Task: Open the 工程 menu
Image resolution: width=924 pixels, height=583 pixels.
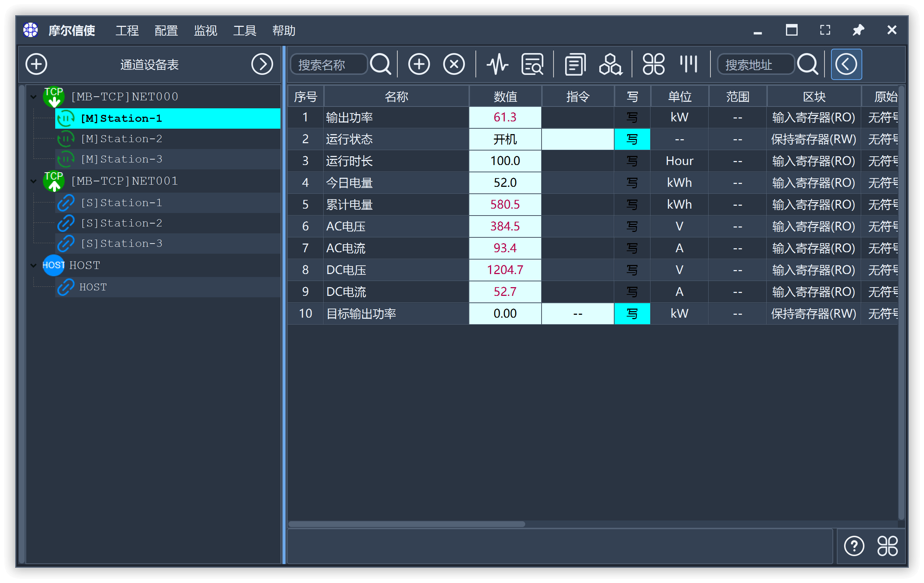Action: 127,30
